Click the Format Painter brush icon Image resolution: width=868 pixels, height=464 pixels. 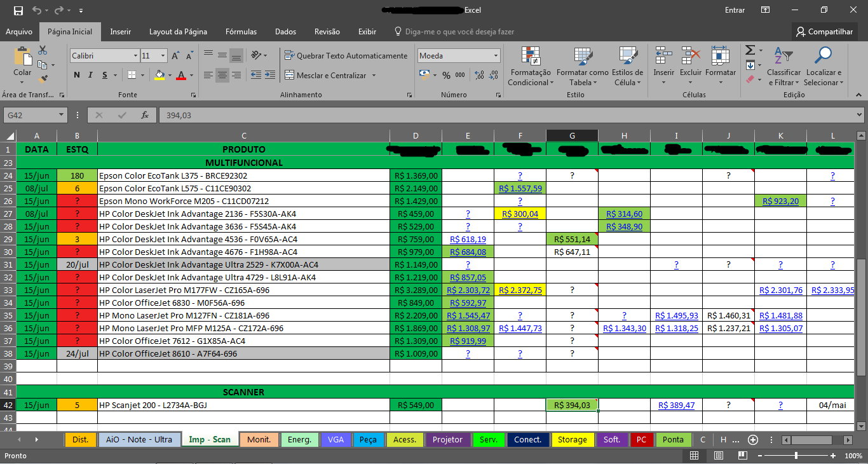43,79
